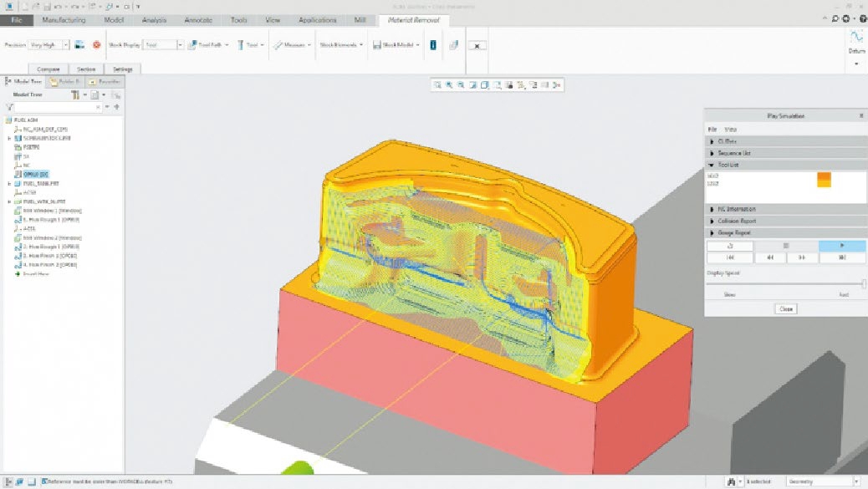
Task: Open the Applications ribbon tab
Action: point(317,20)
